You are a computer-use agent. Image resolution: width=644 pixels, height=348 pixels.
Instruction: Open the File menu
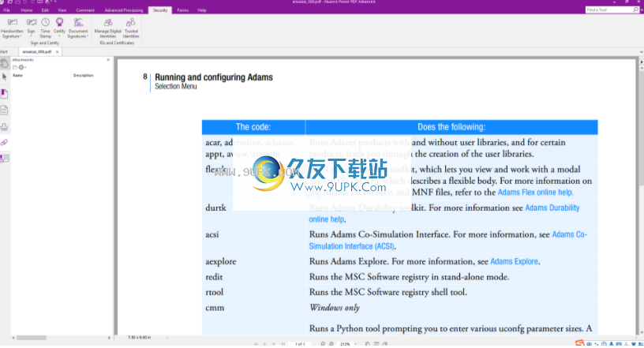point(7,10)
